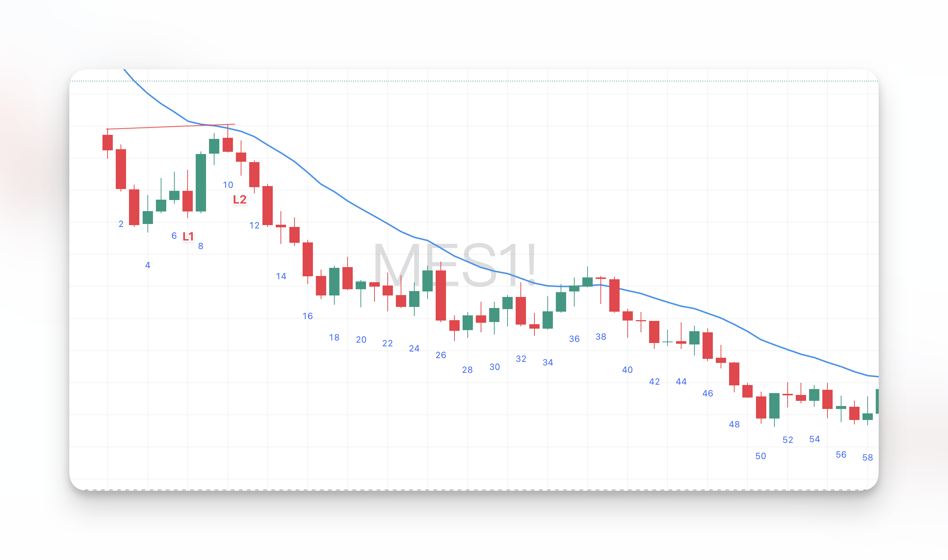Image resolution: width=948 pixels, height=560 pixels.
Task: Click the MES1! watermark text
Action: pyautogui.click(x=454, y=265)
